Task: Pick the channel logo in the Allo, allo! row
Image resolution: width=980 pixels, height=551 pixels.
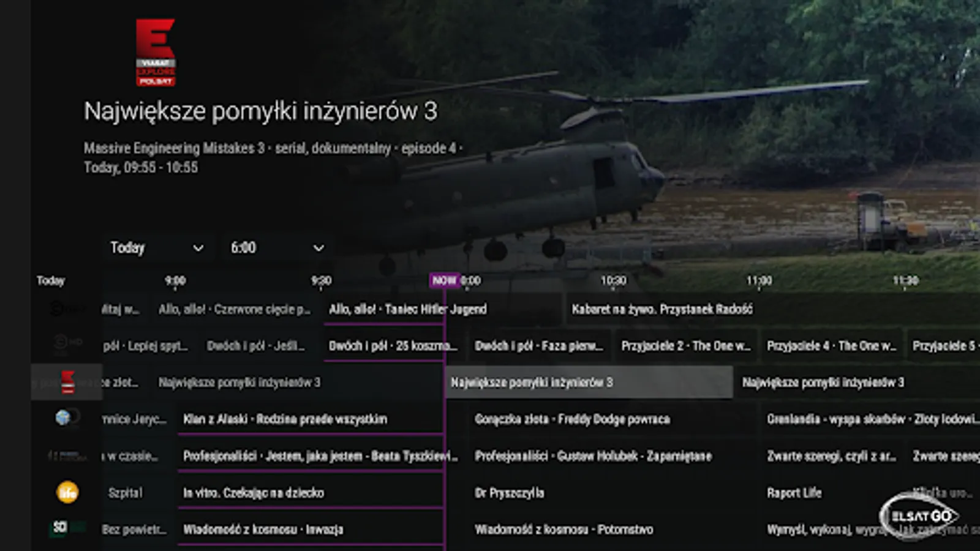Action: click(66, 309)
